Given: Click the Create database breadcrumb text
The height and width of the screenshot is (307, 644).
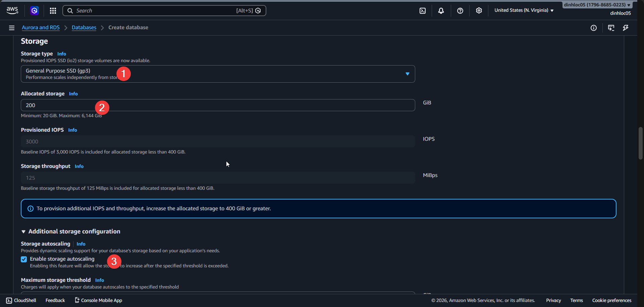Looking at the screenshot, I should [x=128, y=28].
